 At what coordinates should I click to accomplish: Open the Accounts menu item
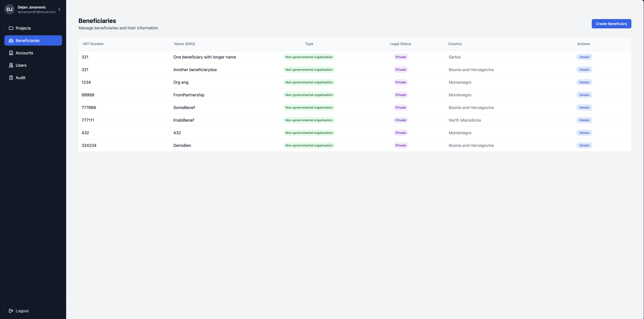pos(24,53)
